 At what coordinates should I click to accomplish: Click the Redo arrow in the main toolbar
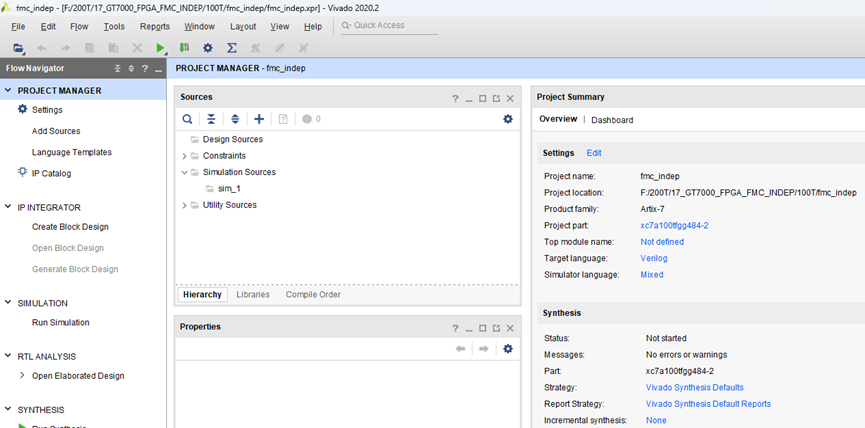(x=65, y=48)
